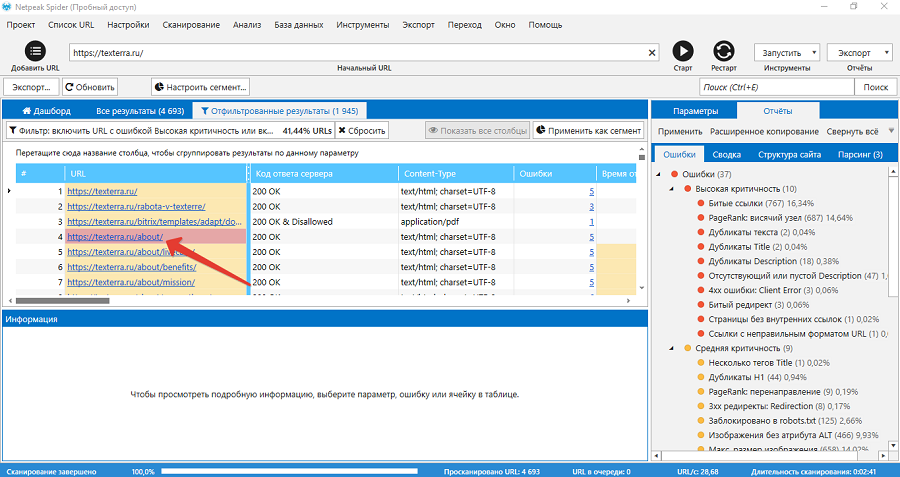This screenshot has height=477, width=900.
Task: Open the https://texterra.ru/about/ link
Action: pyautogui.click(x=115, y=236)
